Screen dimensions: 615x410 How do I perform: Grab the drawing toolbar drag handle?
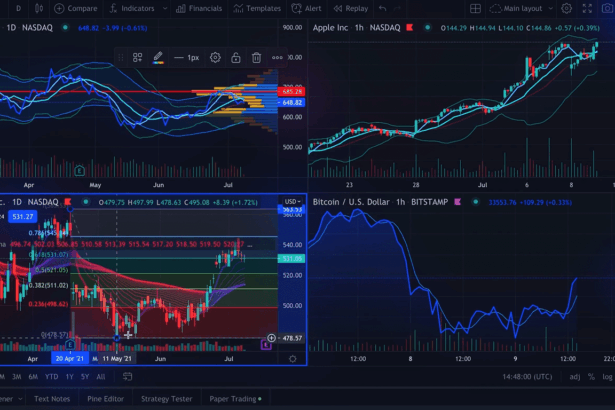[121, 58]
